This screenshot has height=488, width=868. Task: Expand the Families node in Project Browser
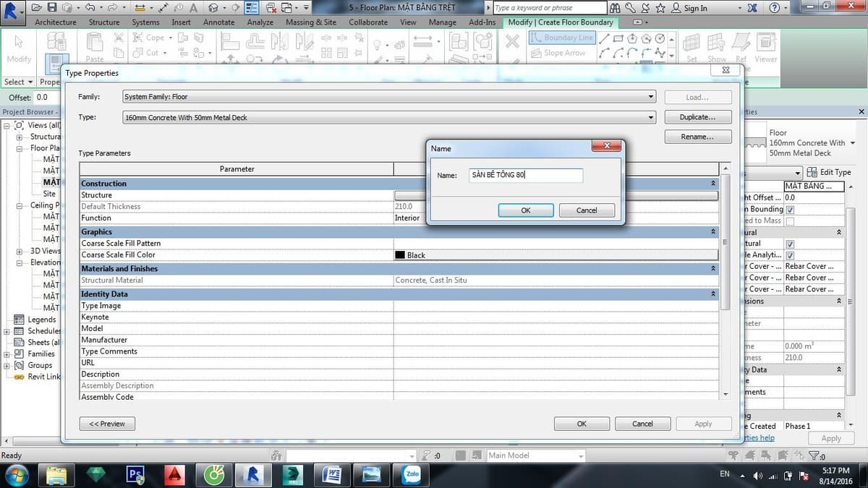pyautogui.click(x=7, y=354)
